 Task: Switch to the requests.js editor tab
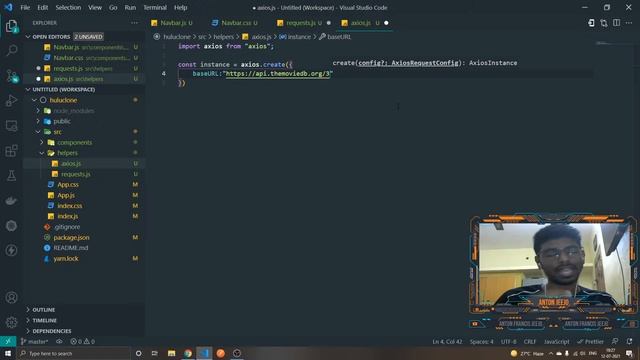click(304, 23)
